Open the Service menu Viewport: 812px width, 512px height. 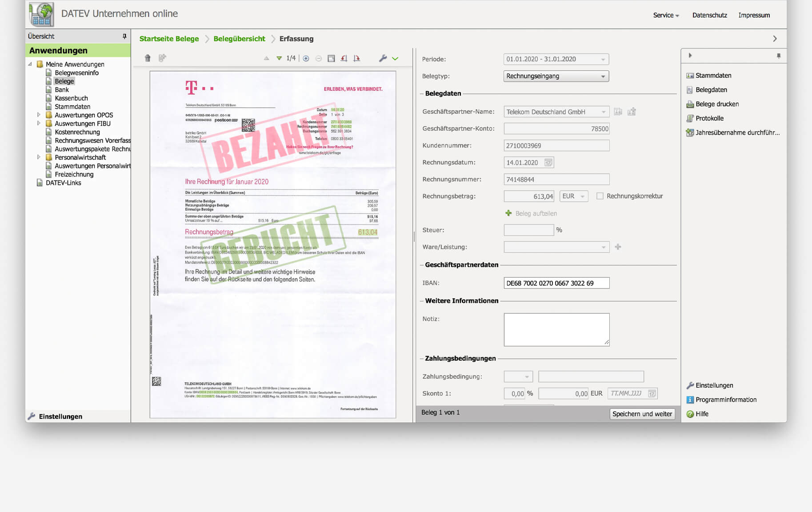(x=666, y=15)
